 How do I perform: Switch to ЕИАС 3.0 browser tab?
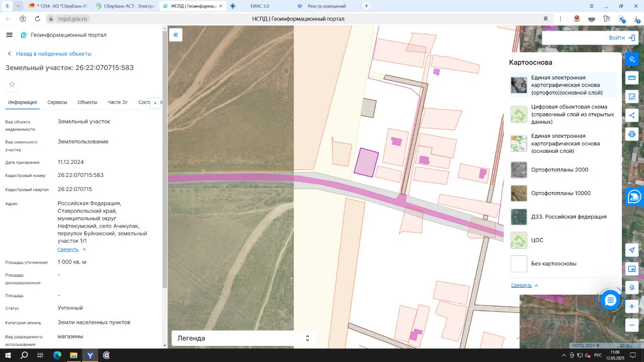(259, 6)
